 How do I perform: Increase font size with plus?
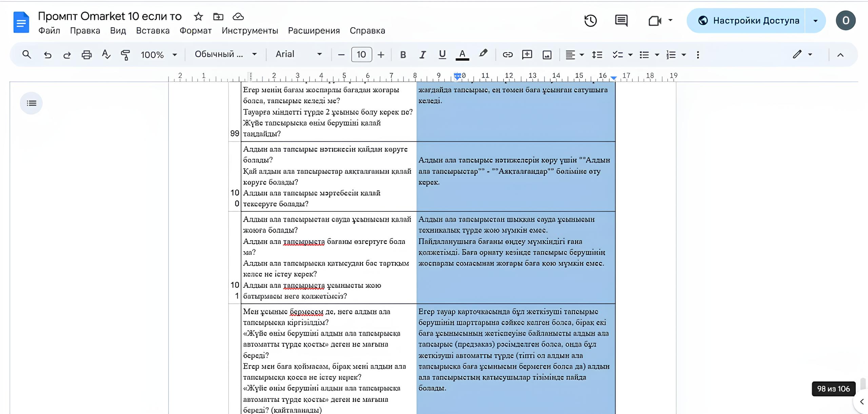point(381,55)
